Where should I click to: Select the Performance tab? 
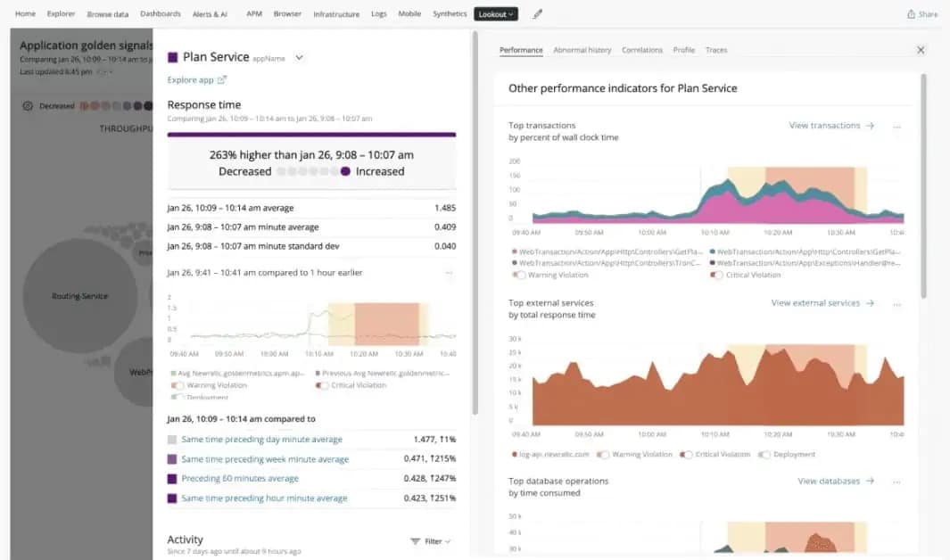tap(521, 50)
